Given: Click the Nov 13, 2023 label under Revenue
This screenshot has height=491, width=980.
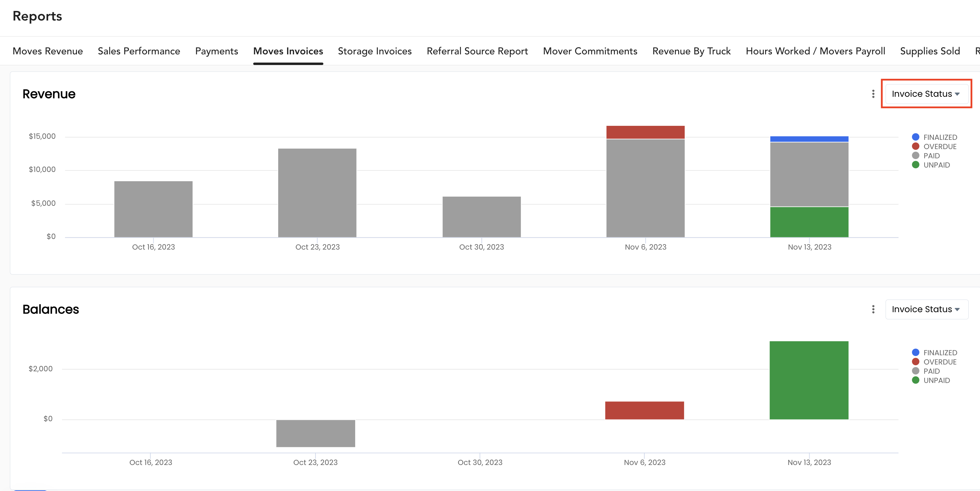Looking at the screenshot, I should click(x=810, y=247).
